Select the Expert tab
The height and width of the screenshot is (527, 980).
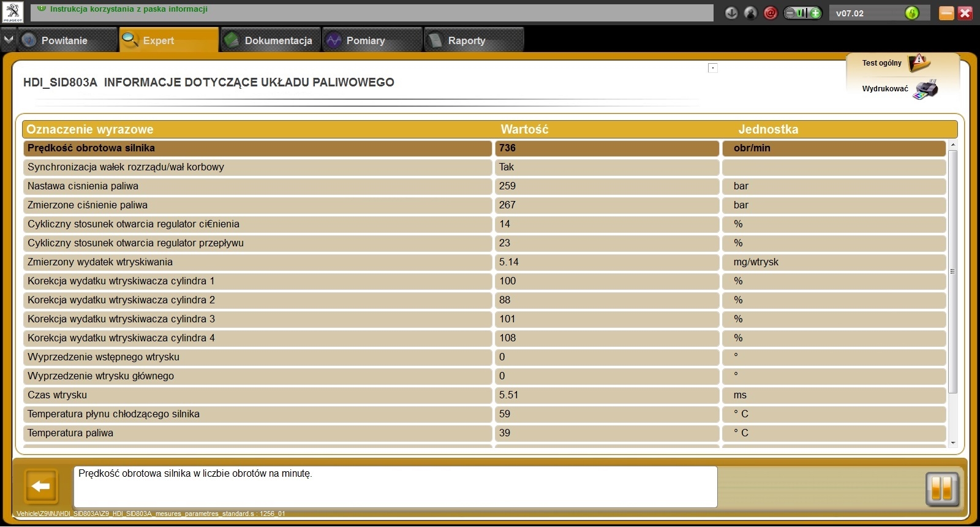(x=169, y=40)
